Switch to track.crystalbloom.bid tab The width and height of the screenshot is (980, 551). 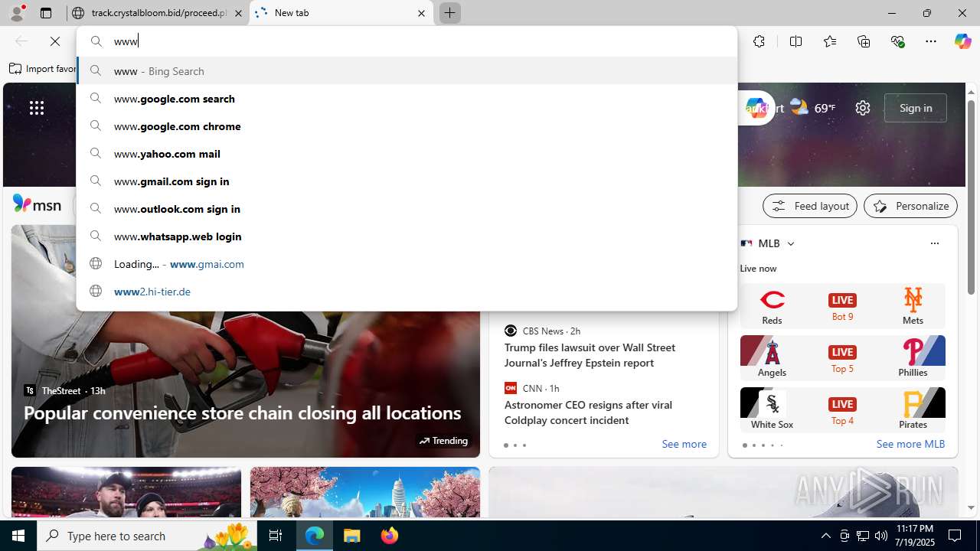(158, 13)
